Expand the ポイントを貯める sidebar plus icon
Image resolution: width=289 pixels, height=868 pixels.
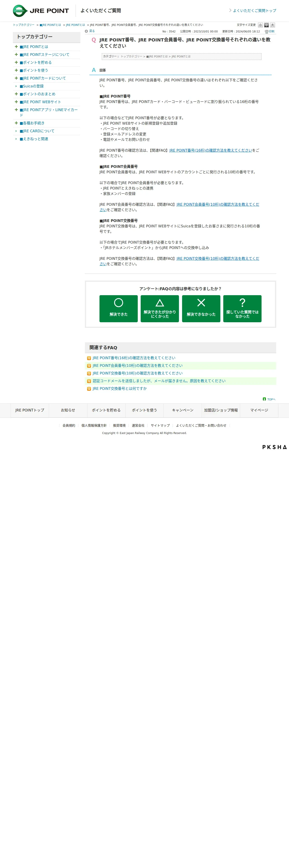(16, 62)
